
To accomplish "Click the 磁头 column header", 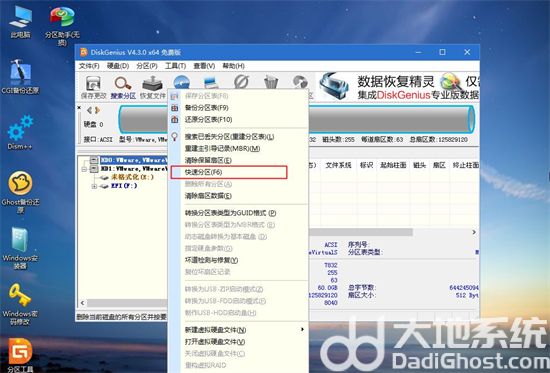I will 419,165.
